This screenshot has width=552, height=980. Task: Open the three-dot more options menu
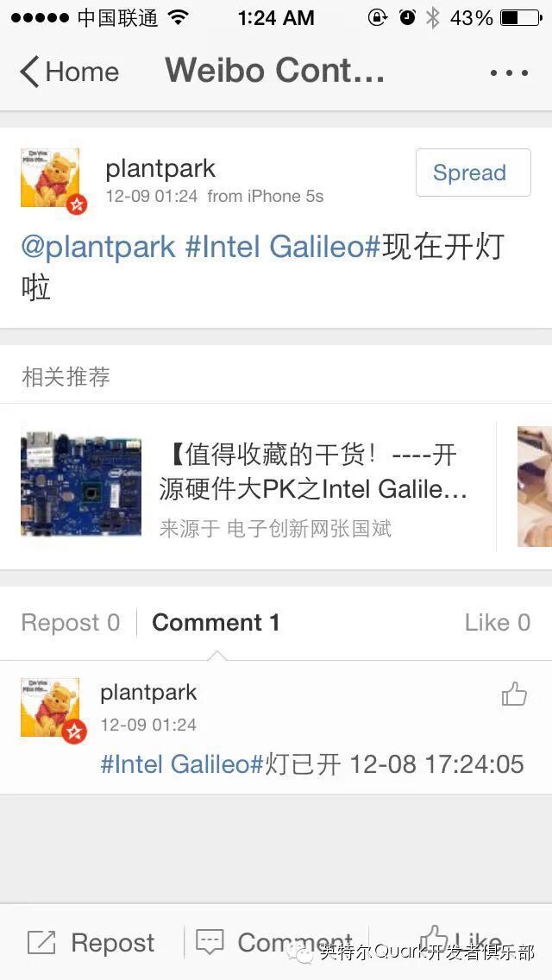pyautogui.click(x=509, y=72)
